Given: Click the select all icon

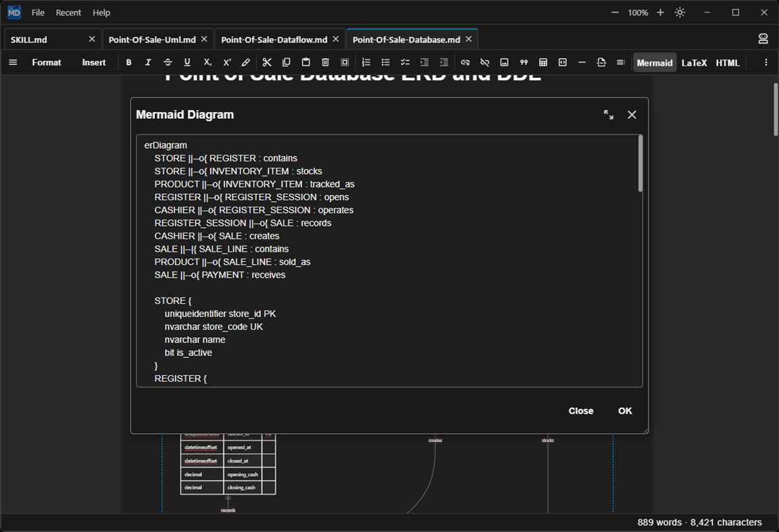Looking at the screenshot, I should (x=345, y=63).
